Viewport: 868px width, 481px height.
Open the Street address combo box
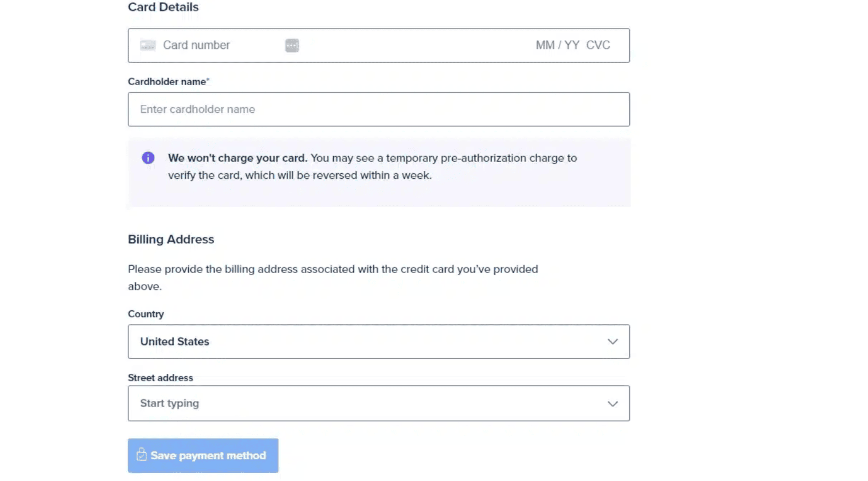click(x=379, y=404)
